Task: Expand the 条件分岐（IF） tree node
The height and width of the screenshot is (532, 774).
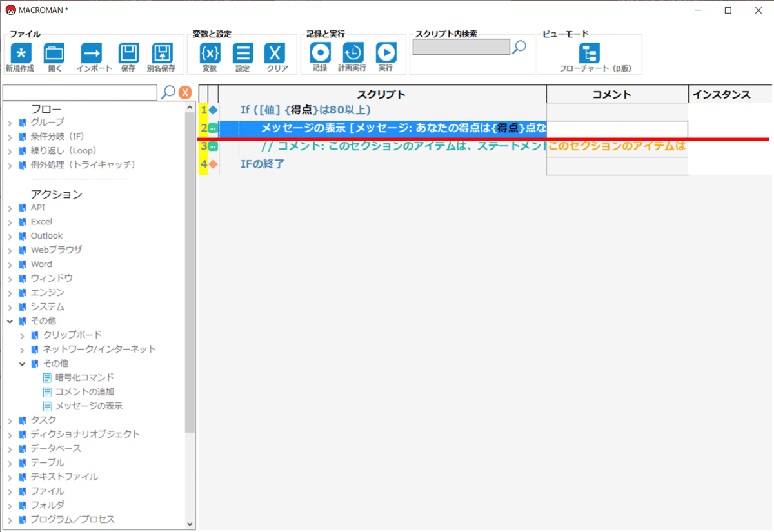Action: tap(10, 137)
